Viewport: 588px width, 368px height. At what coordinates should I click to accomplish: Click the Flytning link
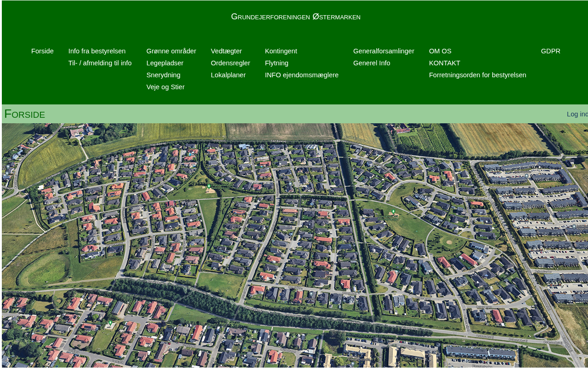[277, 63]
